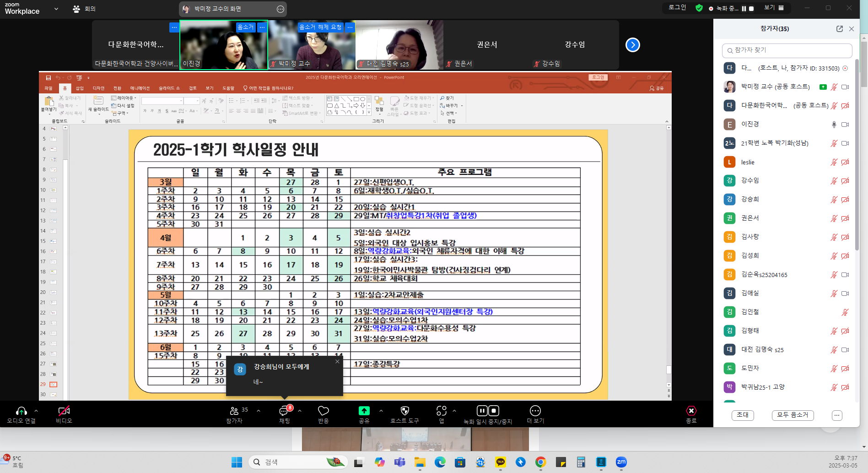Open the 보기 view dropdown
This screenshot has height=473, width=868.
tap(774, 8)
